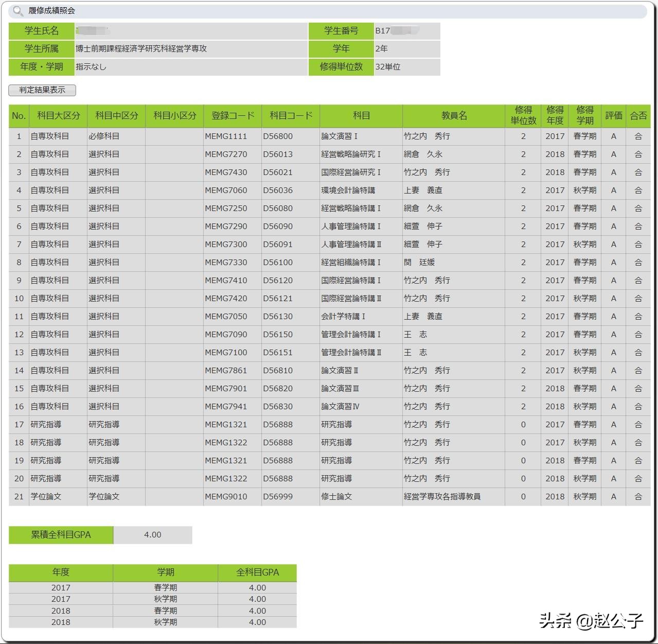
Task: Click the 修得単位数 column header
Action: tap(523, 116)
